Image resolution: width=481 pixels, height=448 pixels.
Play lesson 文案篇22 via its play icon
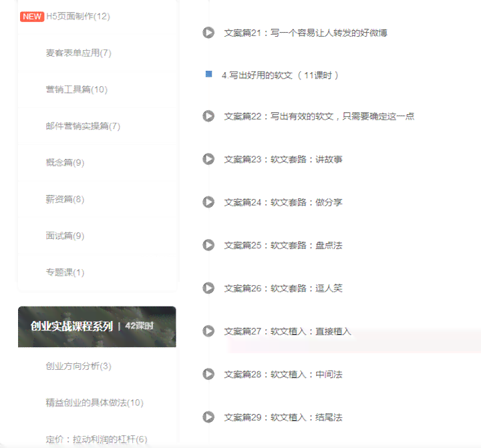coord(208,116)
